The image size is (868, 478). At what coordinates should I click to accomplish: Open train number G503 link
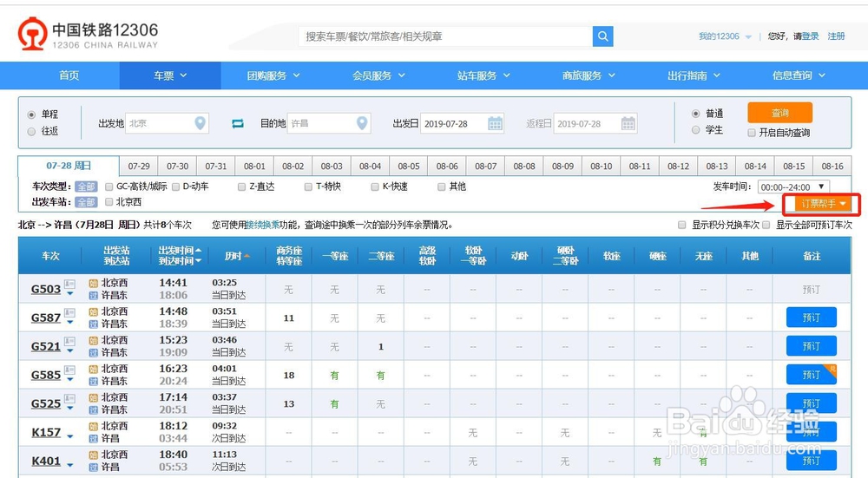tap(46, 289)
